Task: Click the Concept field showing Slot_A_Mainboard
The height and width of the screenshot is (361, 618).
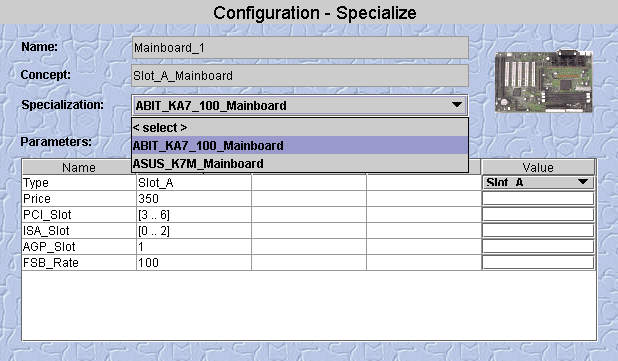Action: pos(300,75)
